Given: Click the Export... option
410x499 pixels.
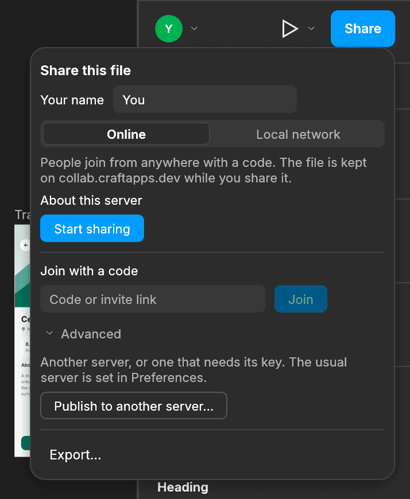Looking at the screenshot, I should 75,455.
